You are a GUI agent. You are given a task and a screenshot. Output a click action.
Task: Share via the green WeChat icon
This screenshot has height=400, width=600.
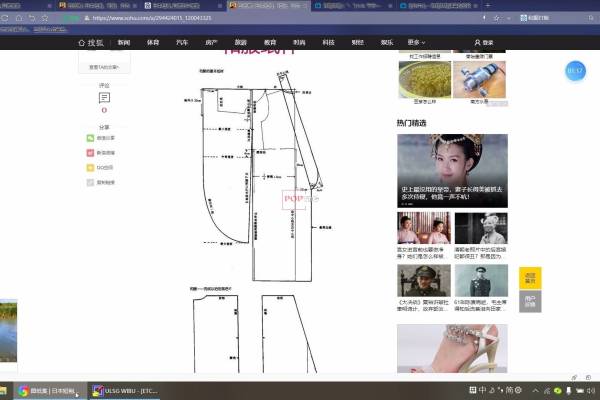91,138
